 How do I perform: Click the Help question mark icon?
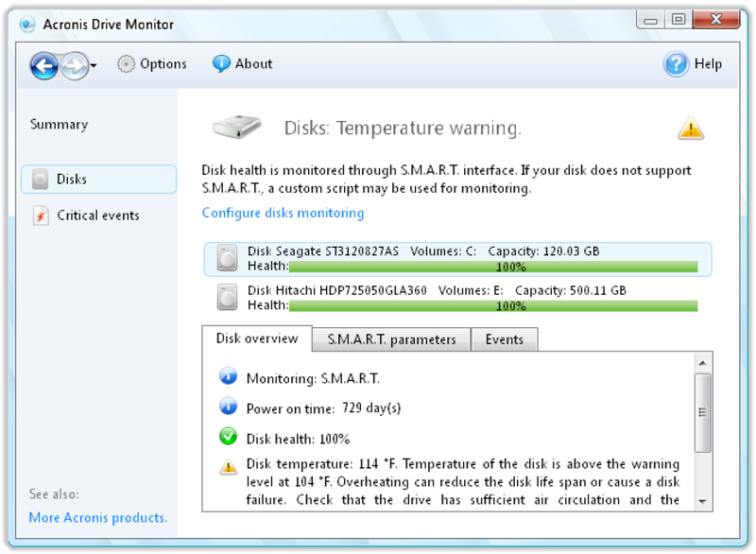pyautogui.click(x=676, y=64)
